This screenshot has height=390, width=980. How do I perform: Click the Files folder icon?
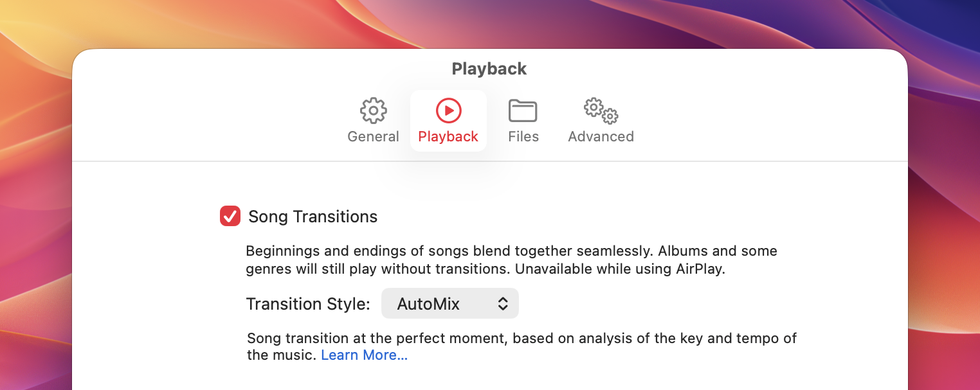click(523, 111)
